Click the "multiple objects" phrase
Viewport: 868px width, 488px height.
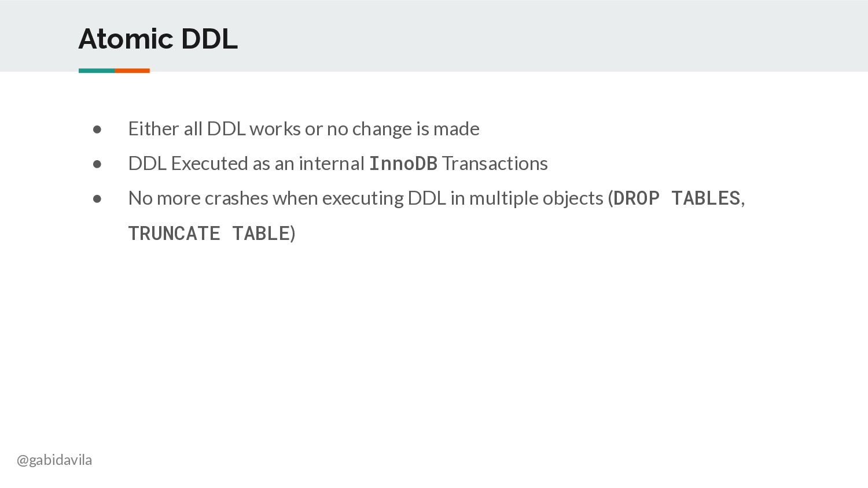pyautogui.click(x=536, y=198)
